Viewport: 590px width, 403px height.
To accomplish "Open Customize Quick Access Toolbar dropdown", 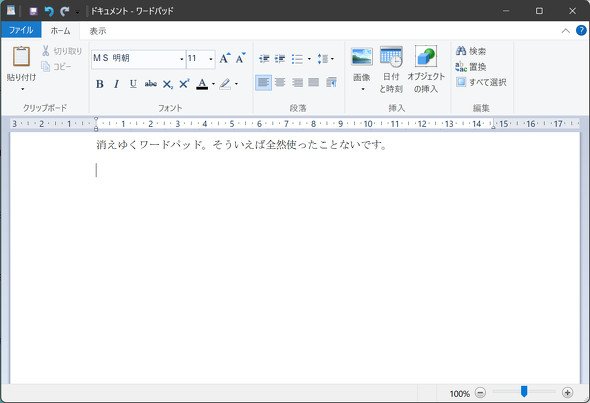I will pos(77,12).
